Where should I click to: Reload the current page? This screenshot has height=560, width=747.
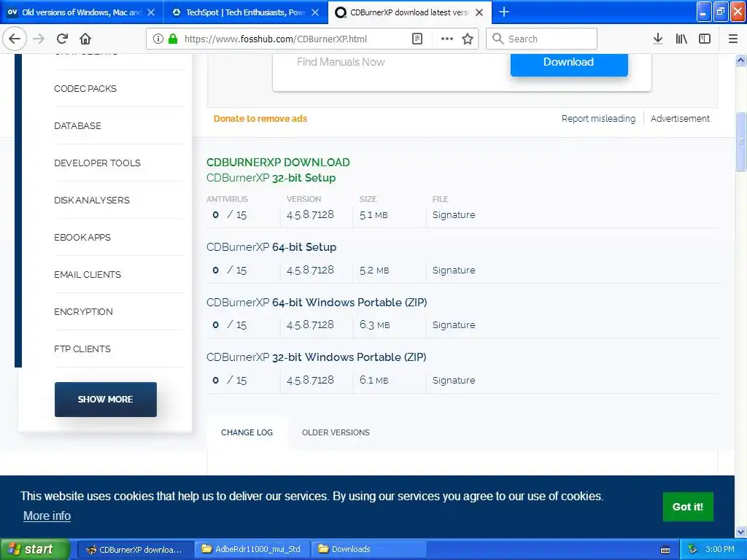tap(62, 39)
